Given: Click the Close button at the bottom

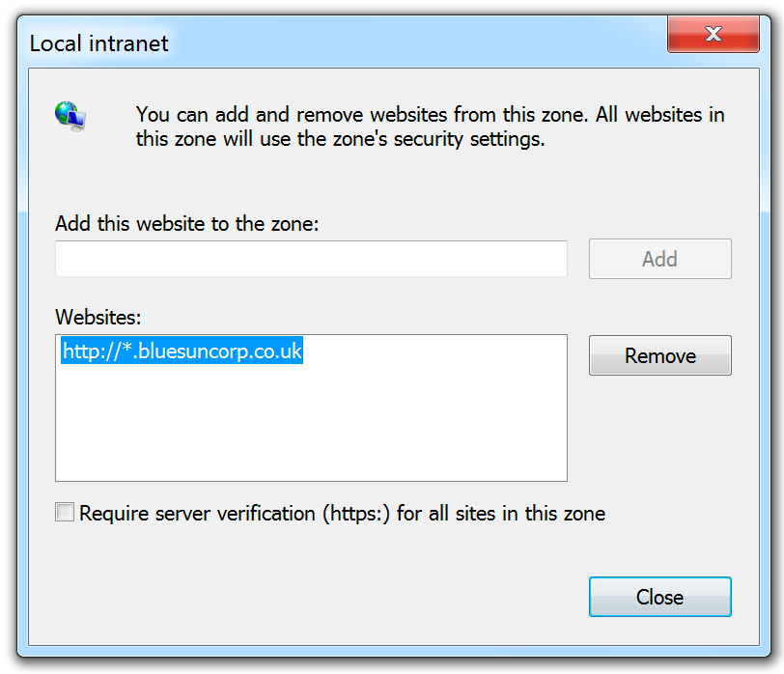Looking at the screenshot, I should [660, 597].
